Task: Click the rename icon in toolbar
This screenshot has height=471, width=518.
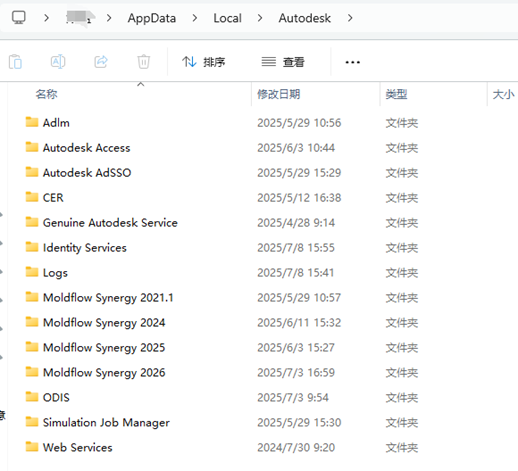Action: 58,62
